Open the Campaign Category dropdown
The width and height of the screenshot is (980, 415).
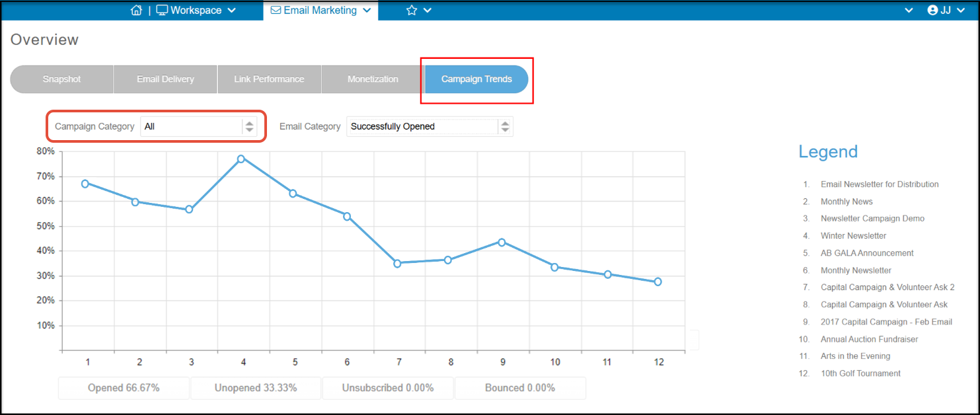click(198, 126)
